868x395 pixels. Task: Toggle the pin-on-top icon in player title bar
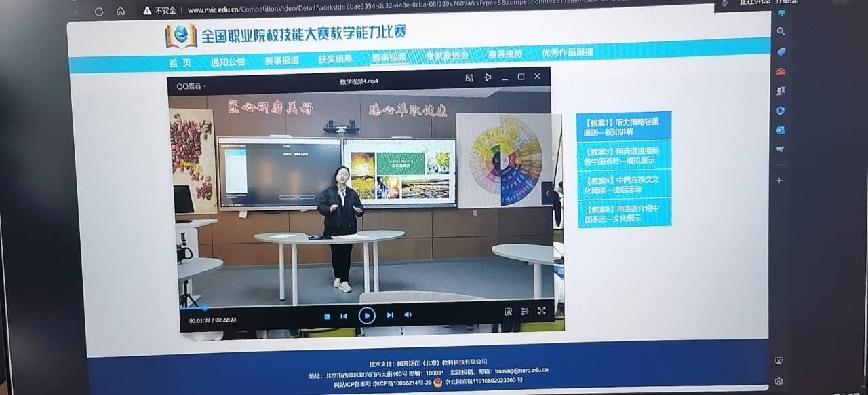[488, 77]
